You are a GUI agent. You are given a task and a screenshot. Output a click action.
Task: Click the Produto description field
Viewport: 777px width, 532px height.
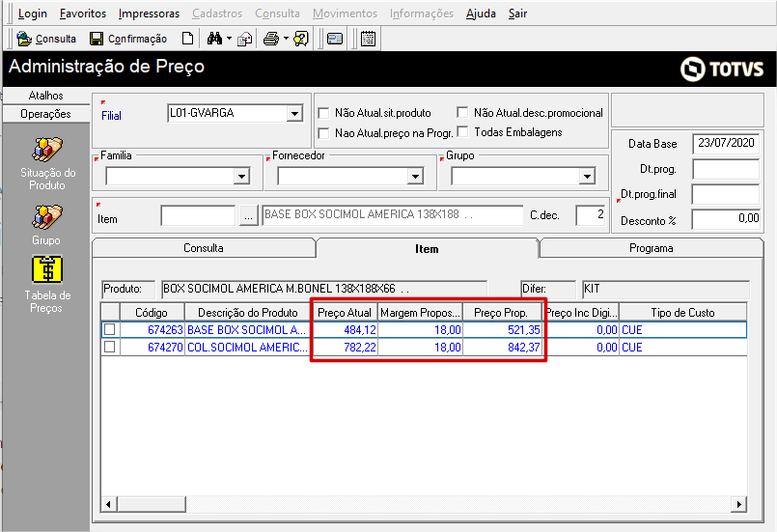tap(324, 289)
